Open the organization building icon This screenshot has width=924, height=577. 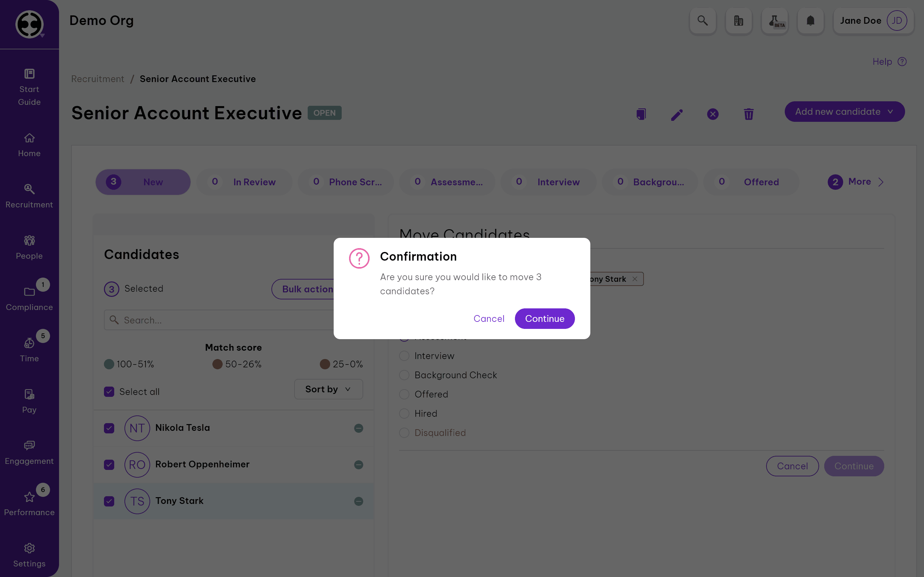click(x=739, y=21)
